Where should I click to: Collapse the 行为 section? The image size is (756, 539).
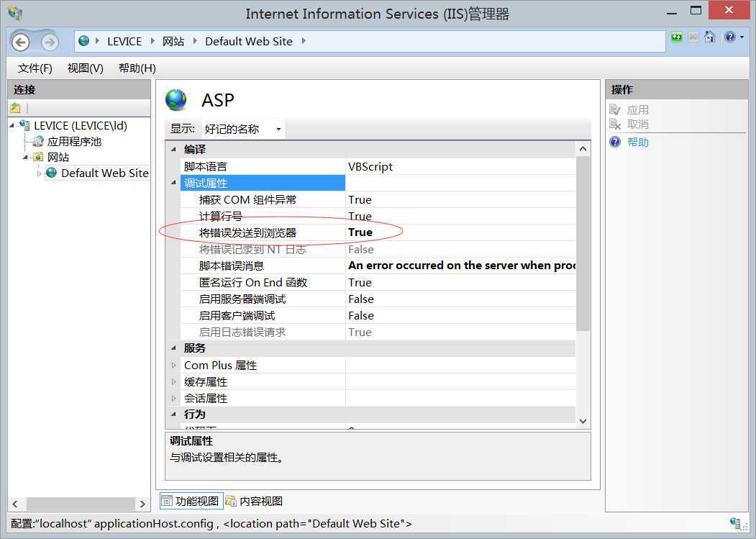[x=173, y=414]
